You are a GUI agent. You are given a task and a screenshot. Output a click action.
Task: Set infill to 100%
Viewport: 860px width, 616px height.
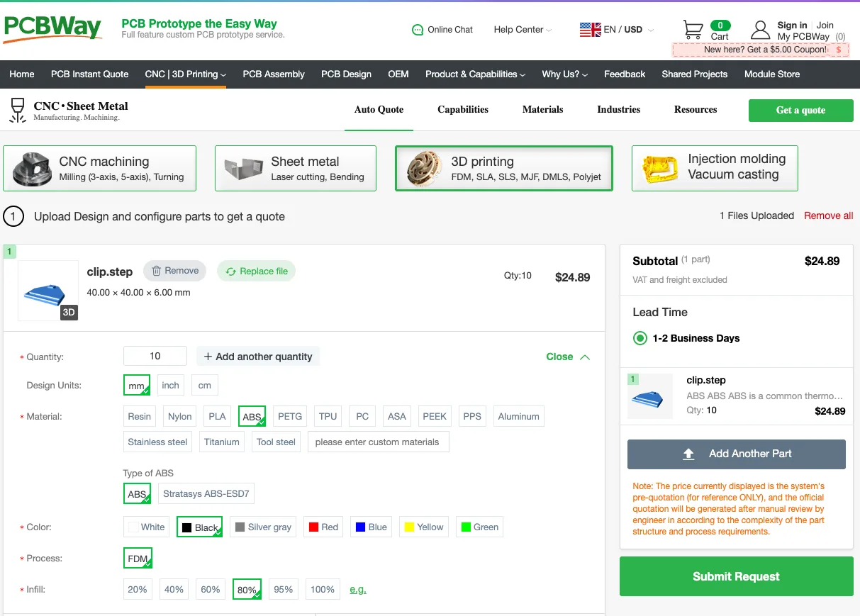coord(323,589)
